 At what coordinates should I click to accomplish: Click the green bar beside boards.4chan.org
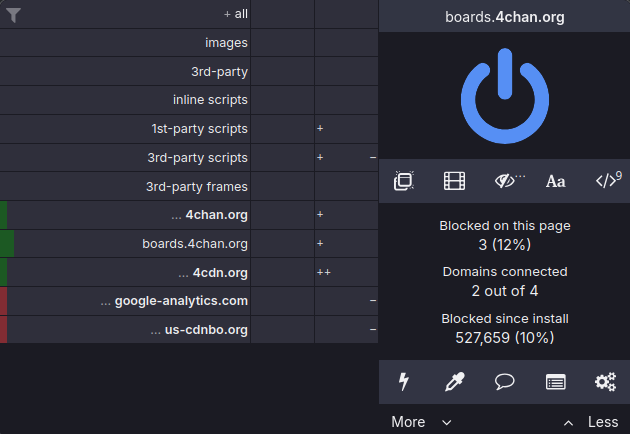(x=7, y=244)
